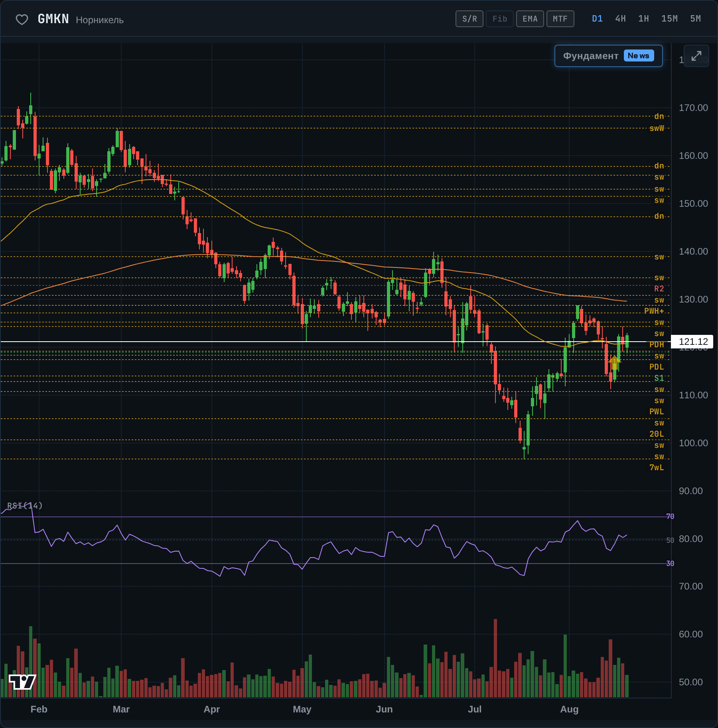
Task: Click the Jun label on time axis
Action: [x=384, y=709]
